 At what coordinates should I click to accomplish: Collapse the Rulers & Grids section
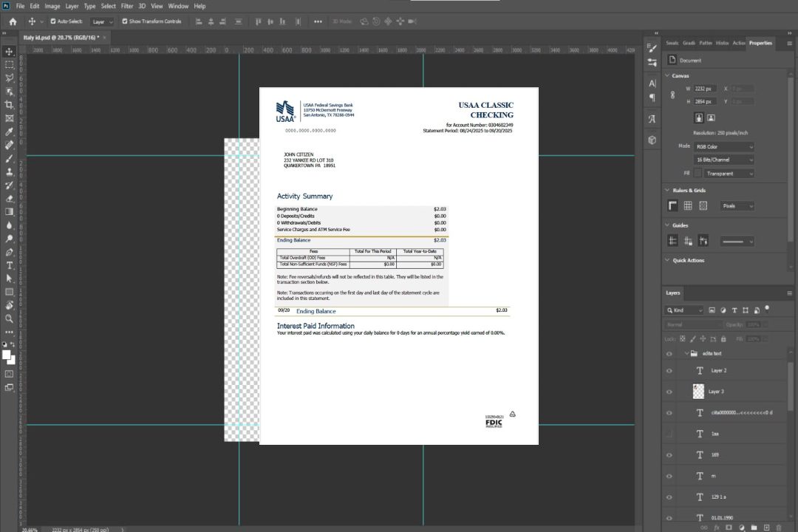668,190
